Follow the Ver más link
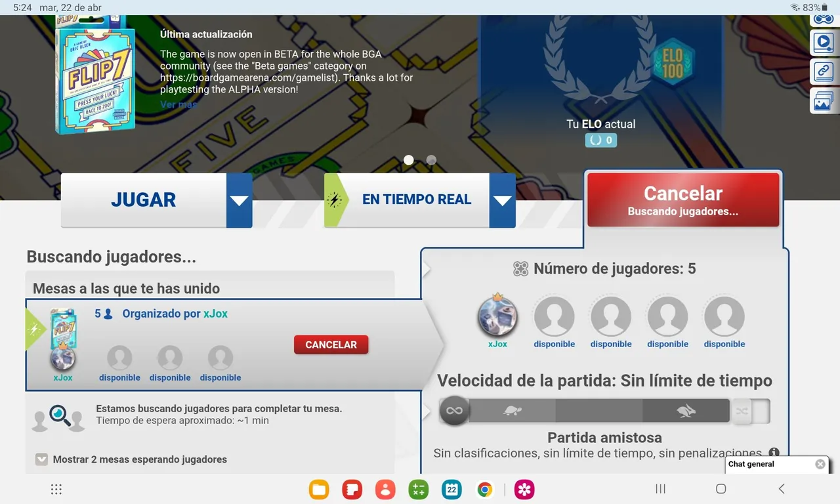The height and width of the screenshot is (504, 840). click(x=178, y=104)
